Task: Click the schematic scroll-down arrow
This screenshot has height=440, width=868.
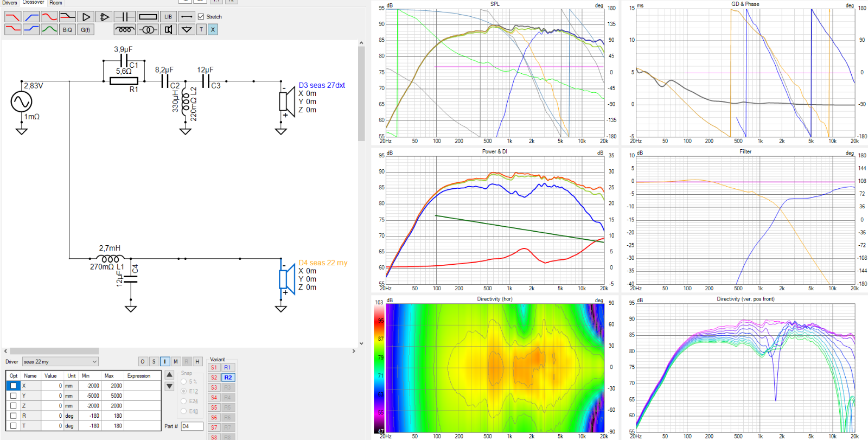Action: pyautogui.click(x=361, y=343)
